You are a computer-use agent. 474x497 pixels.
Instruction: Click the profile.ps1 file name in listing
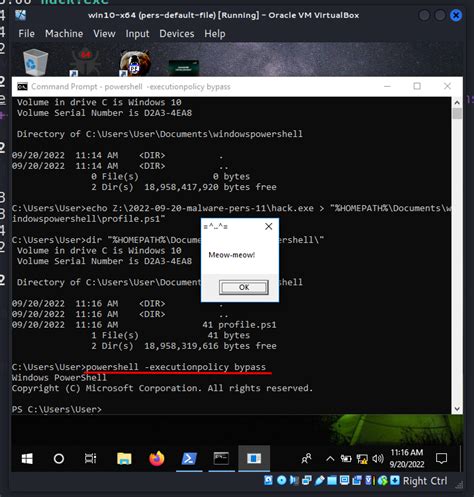(x=247, y=325)
